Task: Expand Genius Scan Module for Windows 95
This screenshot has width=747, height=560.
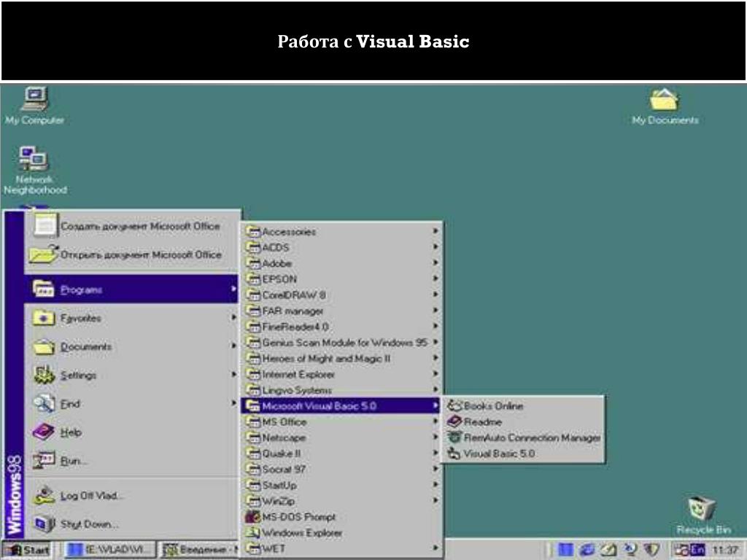Action: [341, 343]
